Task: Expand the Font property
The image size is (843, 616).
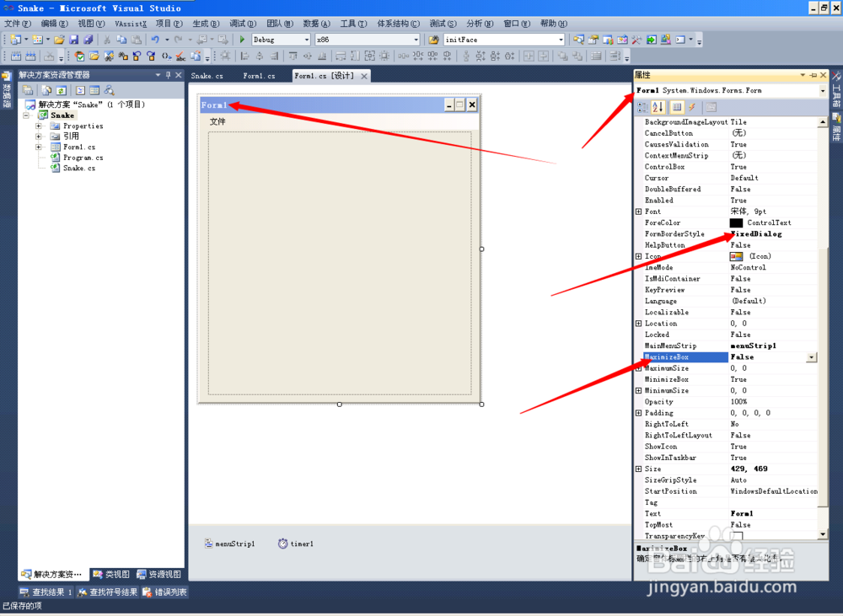Action: pyautogui.click(x=639, y=212)
